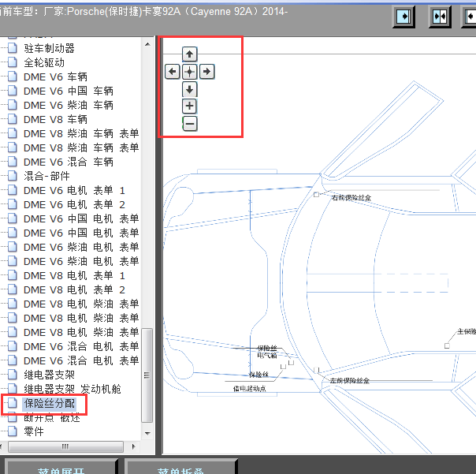Pan the diagram down with the down arrow

click(189, 89)
